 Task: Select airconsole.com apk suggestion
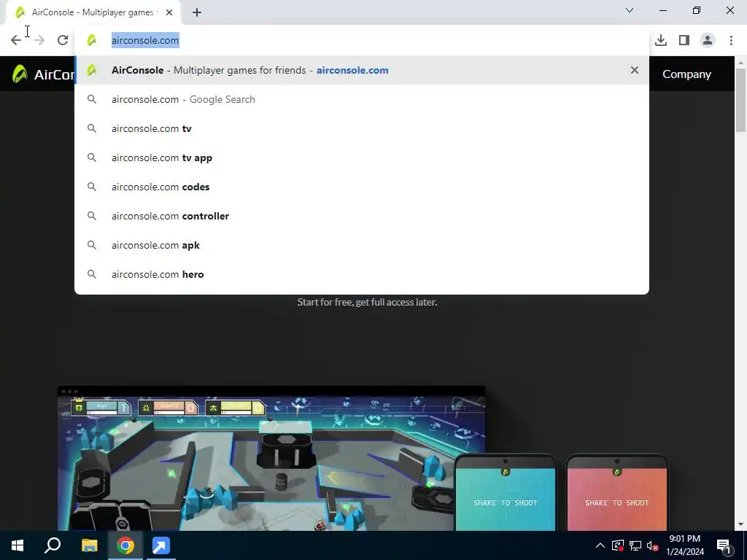pyautogui.click(x=362, y=245)
